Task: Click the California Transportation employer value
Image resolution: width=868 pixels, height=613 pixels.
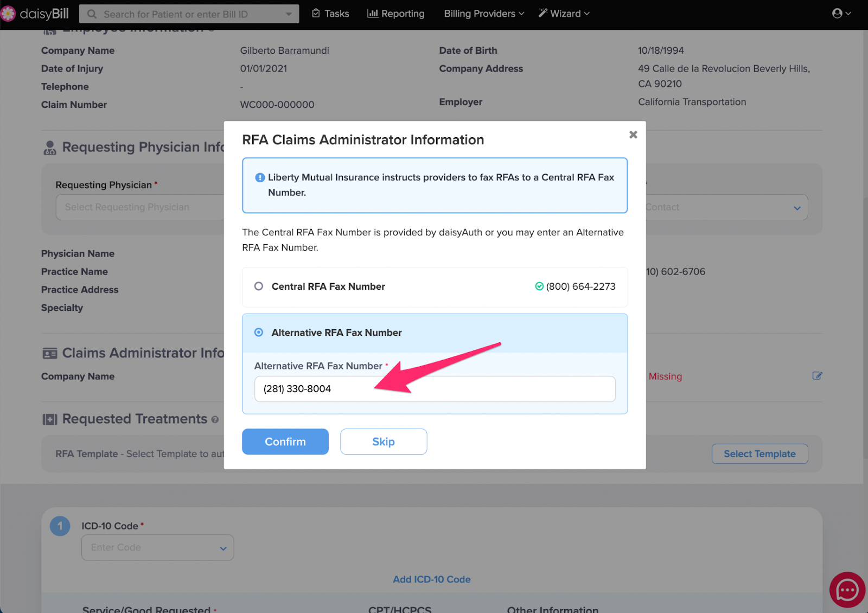Action: click(x=692, y=102)
